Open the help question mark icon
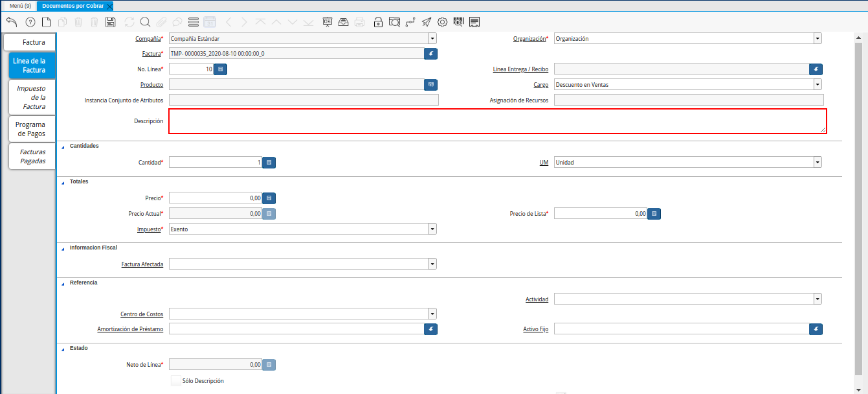 [x=30, y=22]
